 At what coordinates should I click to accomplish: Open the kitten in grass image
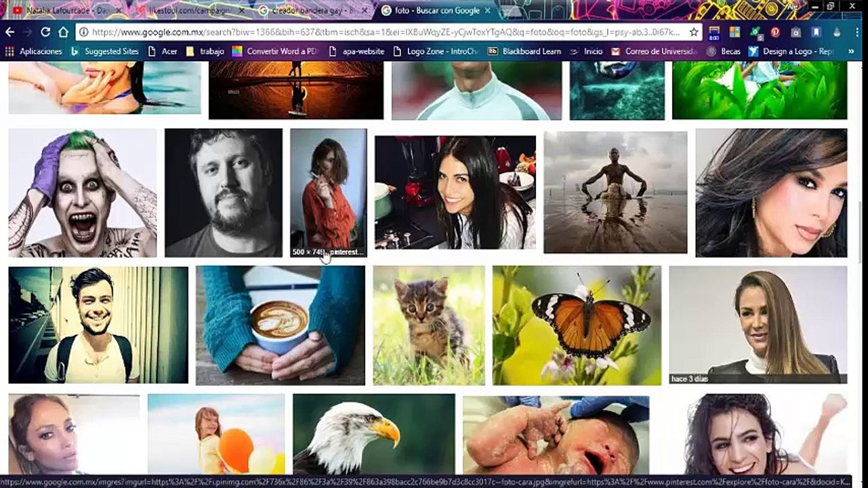click(x=429, y=325)
